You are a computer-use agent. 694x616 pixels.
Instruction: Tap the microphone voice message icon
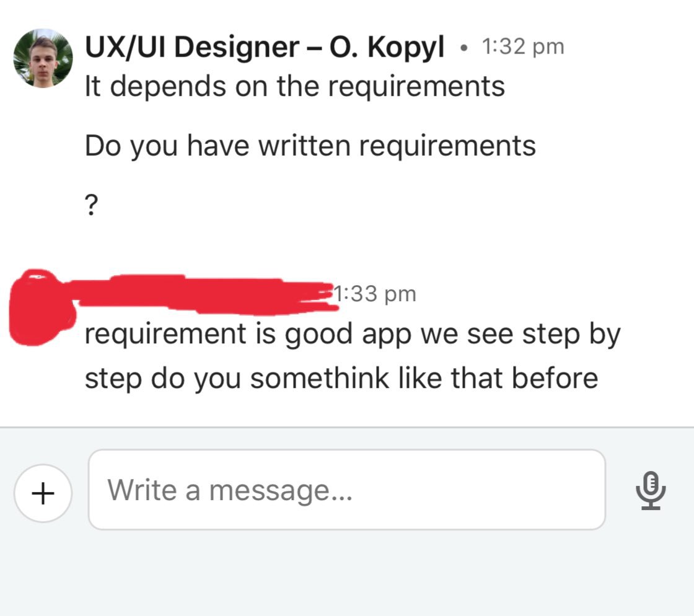pyautogui.click(x=651, y=490)
